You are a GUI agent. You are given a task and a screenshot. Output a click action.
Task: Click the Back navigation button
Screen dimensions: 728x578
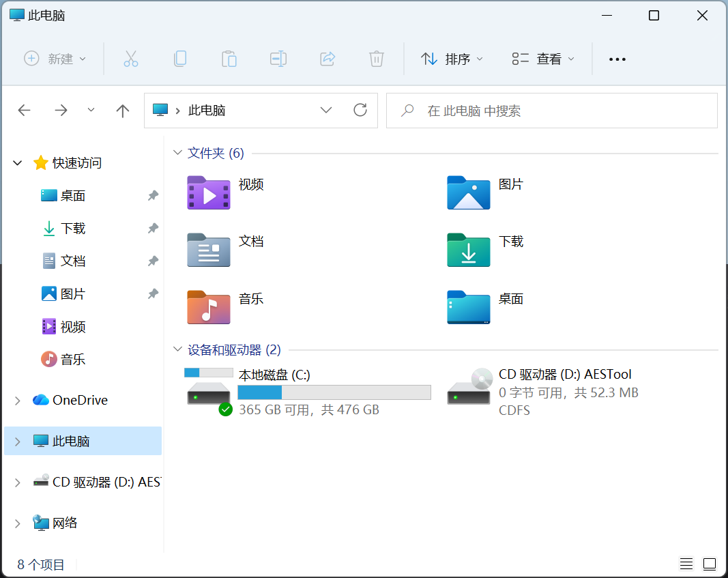25,110
